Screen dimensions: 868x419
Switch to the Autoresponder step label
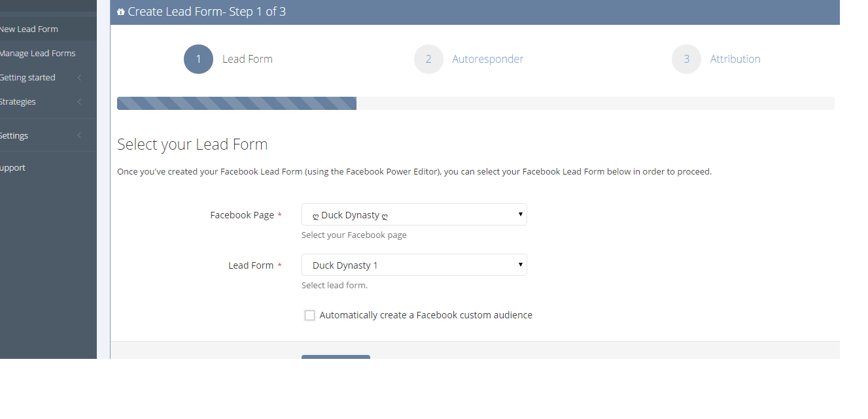[488, 59]
